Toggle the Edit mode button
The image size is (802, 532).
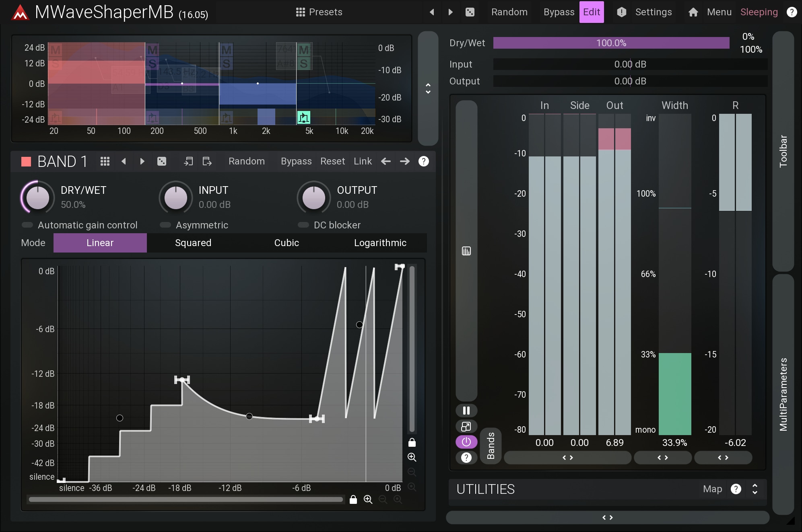[x=592, y=12]
